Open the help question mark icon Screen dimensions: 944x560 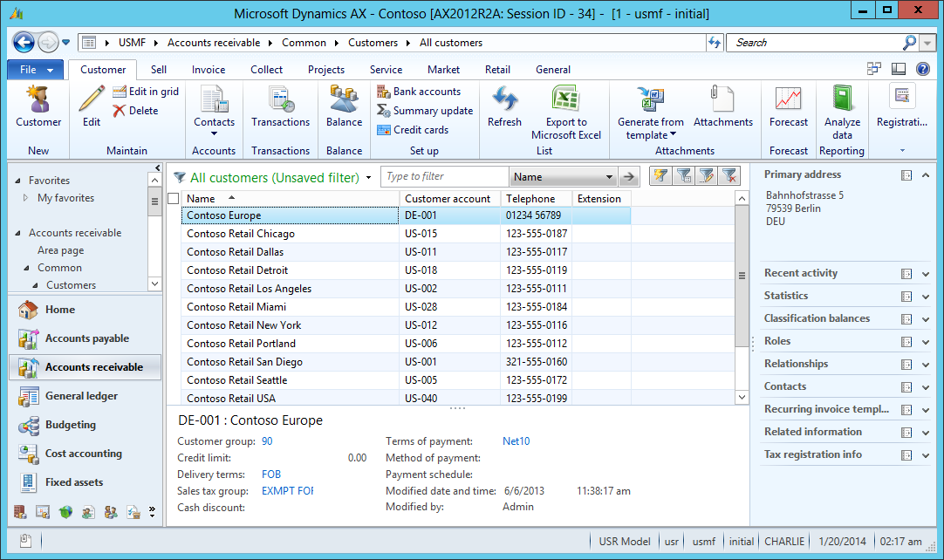pos(923,69)
